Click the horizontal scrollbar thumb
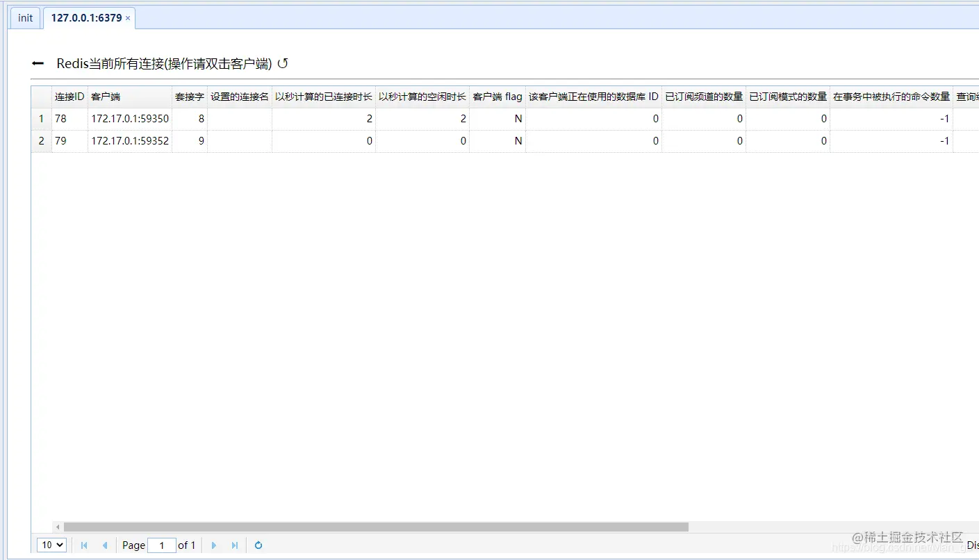Image resolution: width=979 pixels, height=560 pixels. click(x=376, y=527)
